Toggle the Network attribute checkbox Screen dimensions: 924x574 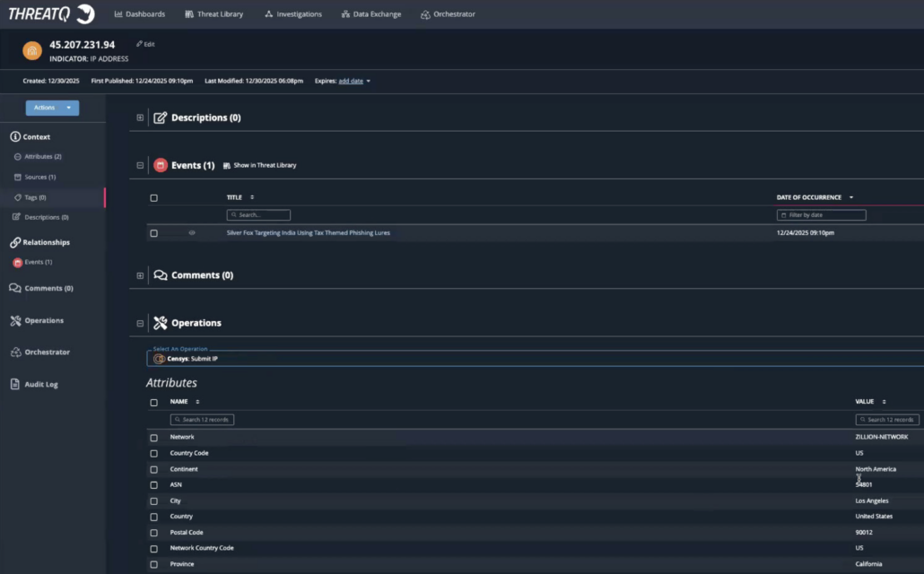154,438
